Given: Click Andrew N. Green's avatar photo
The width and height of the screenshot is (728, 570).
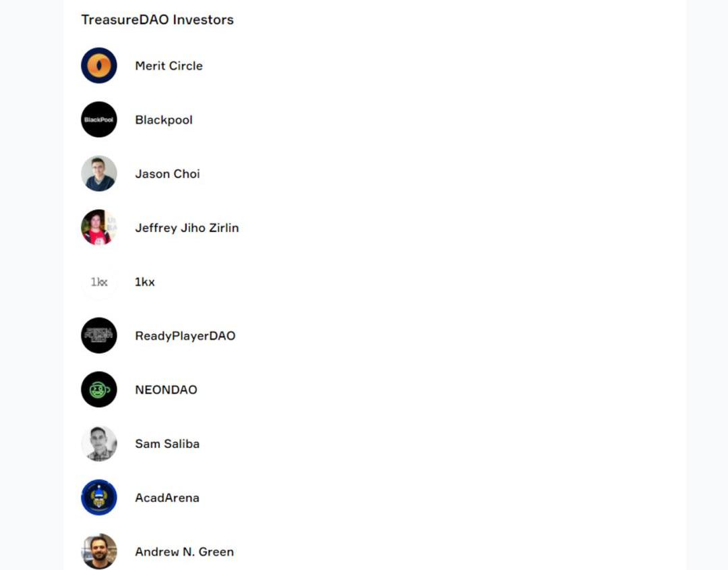Looking at the screenshot, I should [99, 551].
